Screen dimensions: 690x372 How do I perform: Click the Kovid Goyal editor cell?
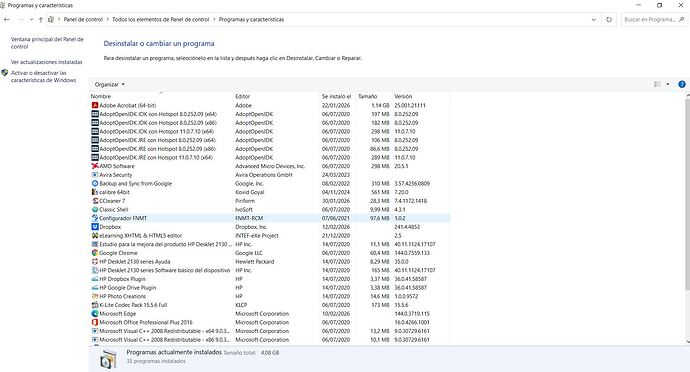coord(250,192)
